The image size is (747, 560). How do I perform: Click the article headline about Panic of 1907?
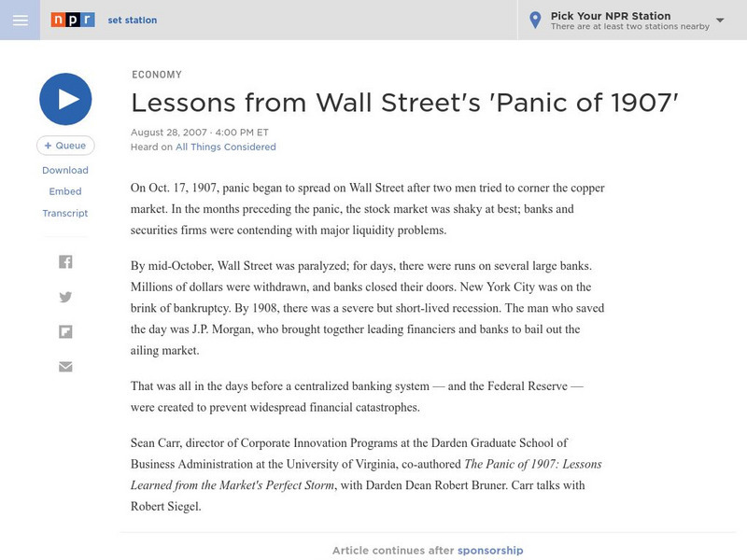[x=403, y=102]
